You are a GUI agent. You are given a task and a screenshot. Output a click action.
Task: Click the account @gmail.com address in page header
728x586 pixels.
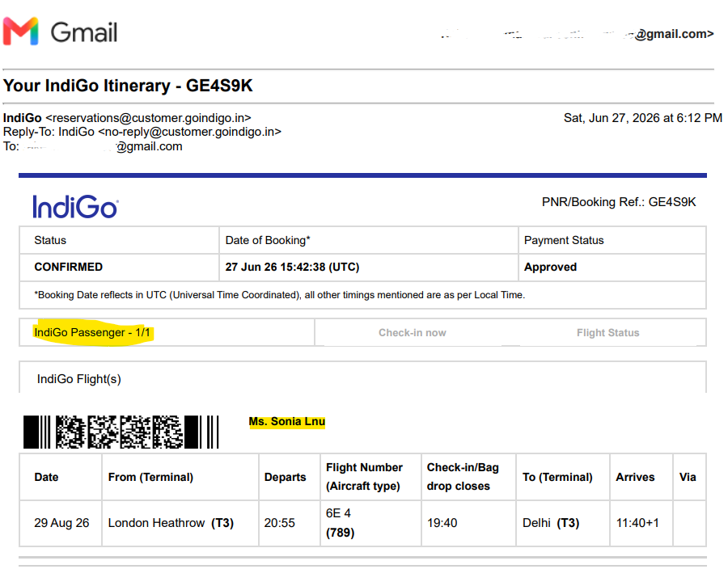pyautogui.click(x=674, y=34)
